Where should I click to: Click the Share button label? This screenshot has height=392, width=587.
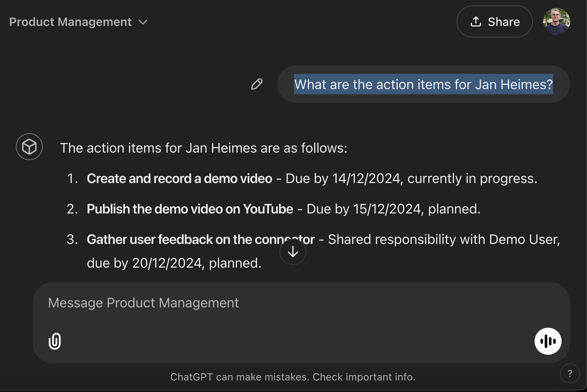tap(504, 22)
